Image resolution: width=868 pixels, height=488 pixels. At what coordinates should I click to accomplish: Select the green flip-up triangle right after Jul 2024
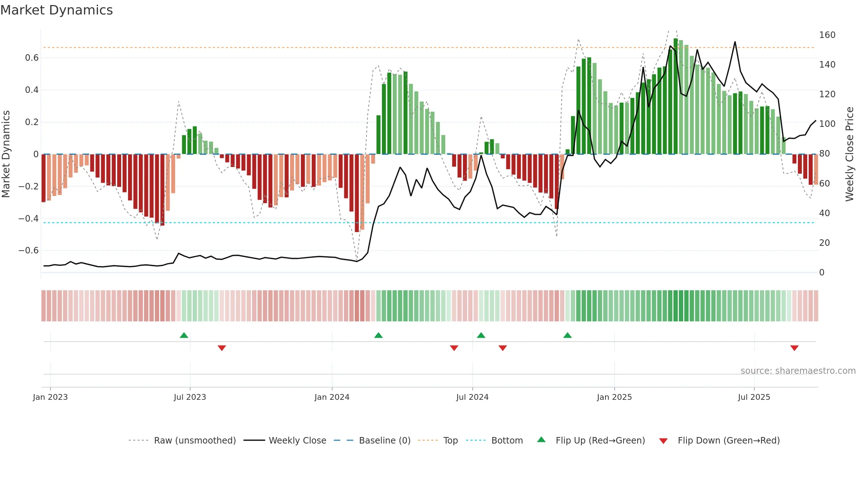tap(481, 335)
